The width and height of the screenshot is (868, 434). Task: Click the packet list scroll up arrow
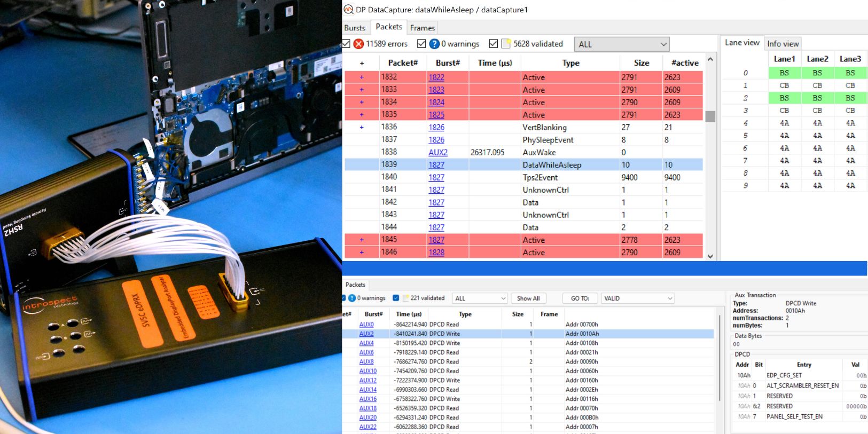pyautogui.click(x=710, y=59)
